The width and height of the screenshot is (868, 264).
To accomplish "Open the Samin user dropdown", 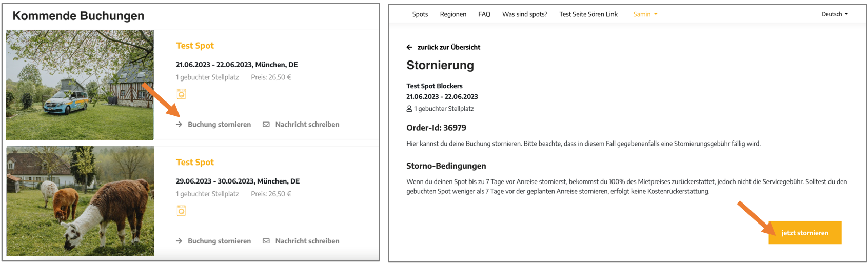I will (645, 14).
